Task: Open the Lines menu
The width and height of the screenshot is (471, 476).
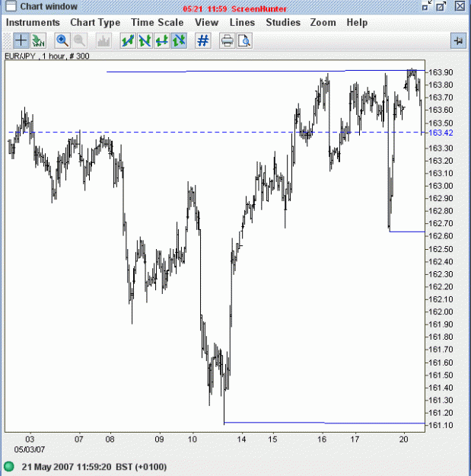Action: (x=242, y=22)
